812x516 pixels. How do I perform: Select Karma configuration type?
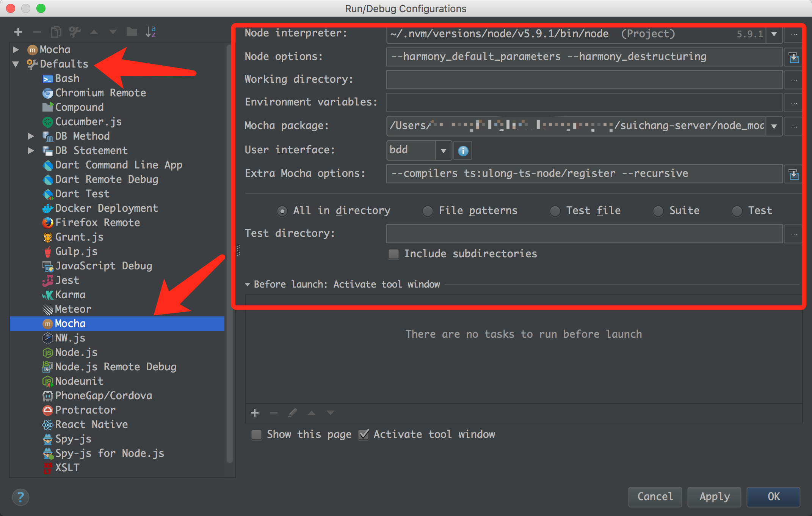70,295
